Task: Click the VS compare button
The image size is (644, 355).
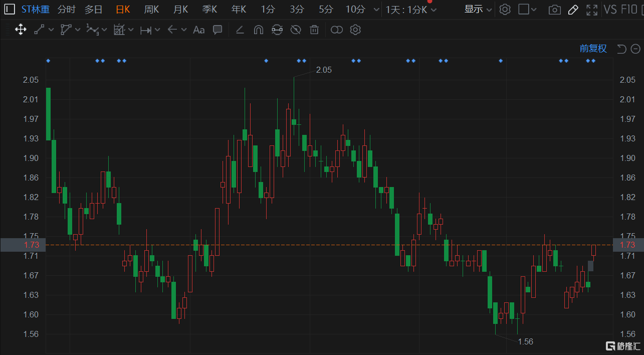Action: 610,10
